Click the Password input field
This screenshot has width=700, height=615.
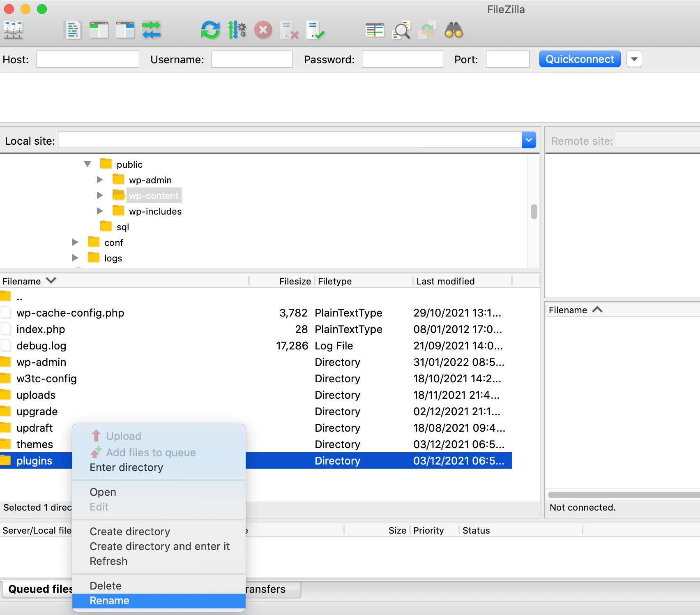pyautogui.click(x=403, y=59)
